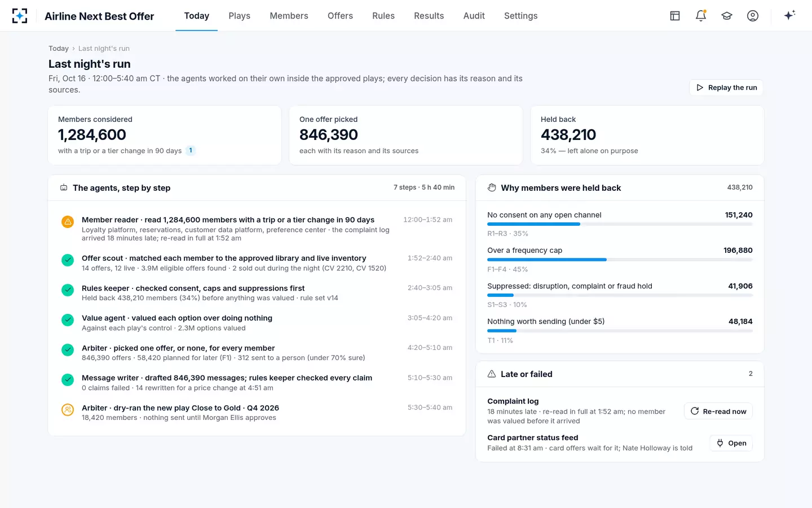This screenshot has height=508, width=812.
Task: Click the Complaint log heading
Action: pos(513,401)
